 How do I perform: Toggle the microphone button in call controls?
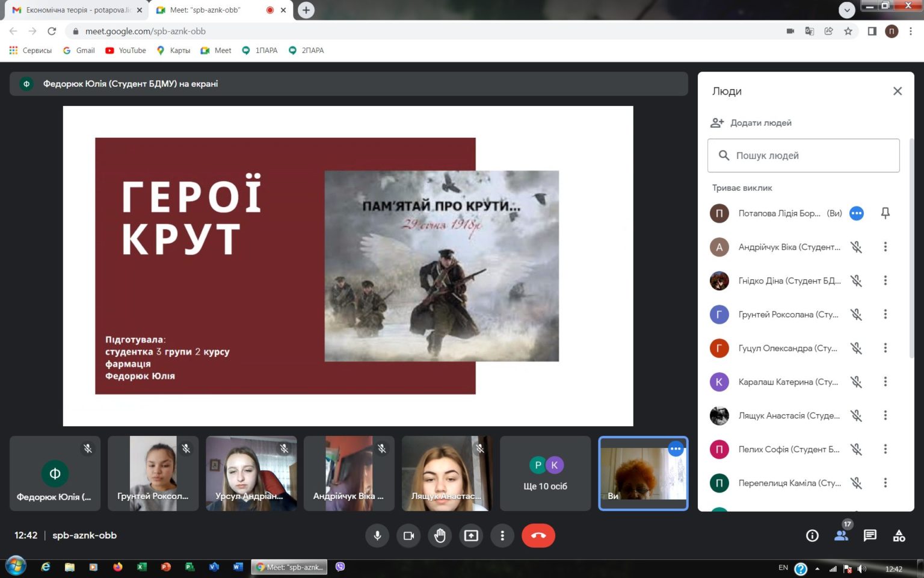click(x=377, y=535)
